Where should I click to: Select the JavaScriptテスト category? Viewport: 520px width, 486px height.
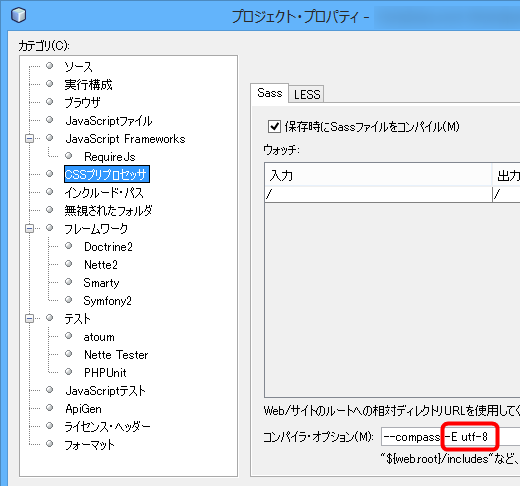(x=106, y=391)
